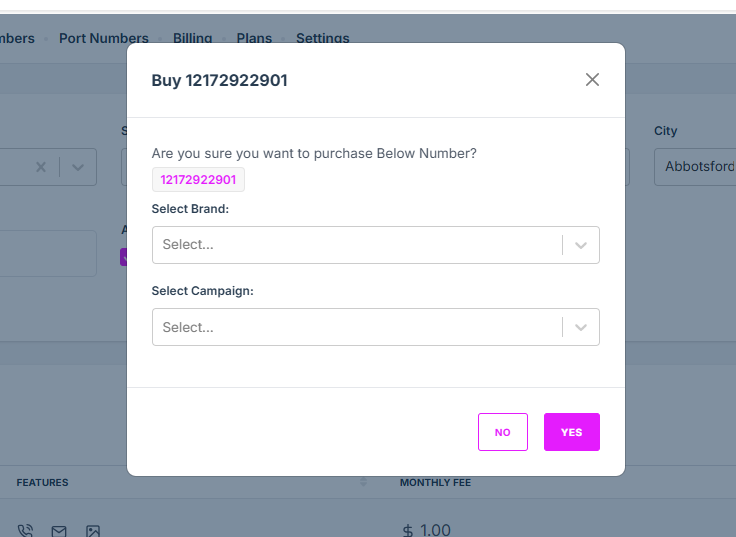Click the 12172922901 number tag
This screenshot has height=537, width=736.
pyautogui.click(x=198, y=180)
